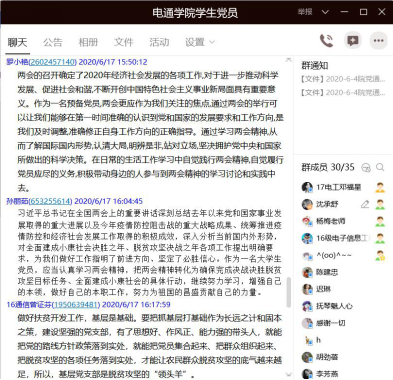Image resolution: width=393 pixels, height=380 pixels.
Task: Click the 举报 report button
Action: (x=305, y=12)
